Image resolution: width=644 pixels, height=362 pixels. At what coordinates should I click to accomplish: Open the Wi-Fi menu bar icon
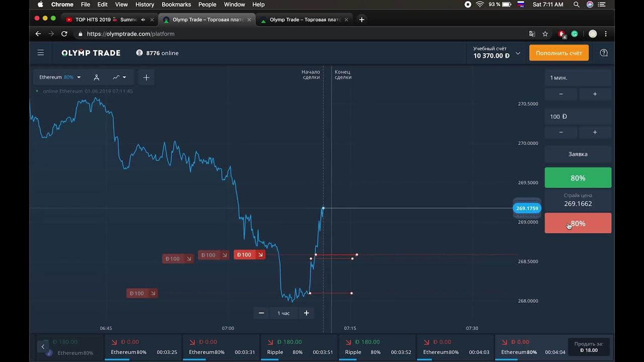(x=479, y=5)
